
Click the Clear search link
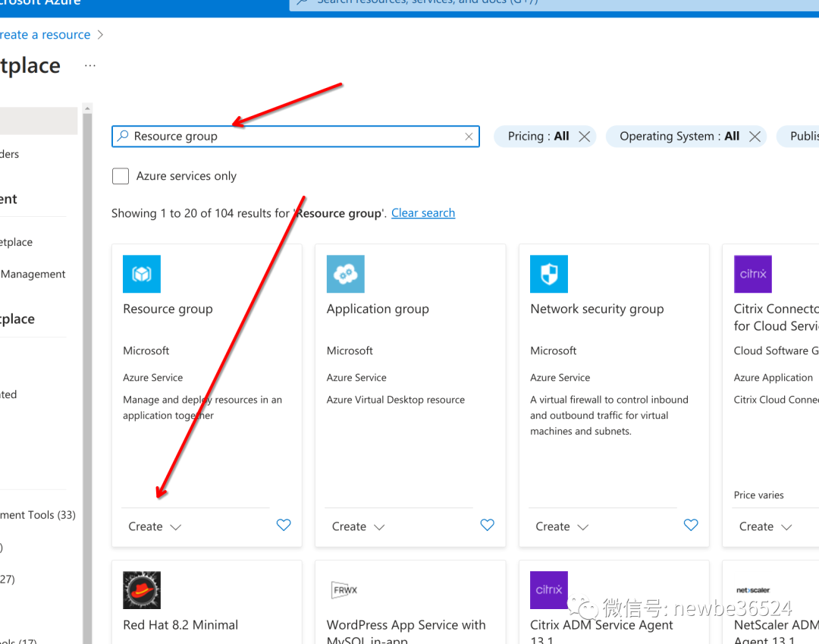[x=423, y=213]
